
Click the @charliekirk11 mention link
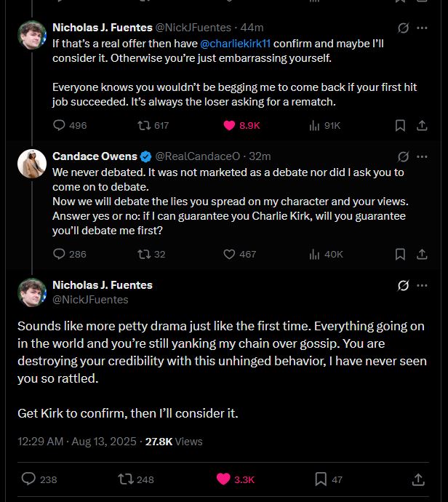[235, 44]
